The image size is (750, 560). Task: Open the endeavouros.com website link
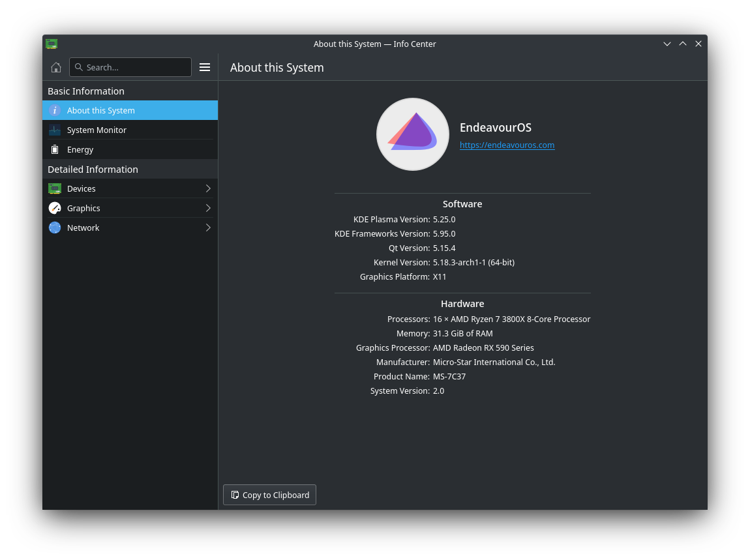tap(507, 145)
